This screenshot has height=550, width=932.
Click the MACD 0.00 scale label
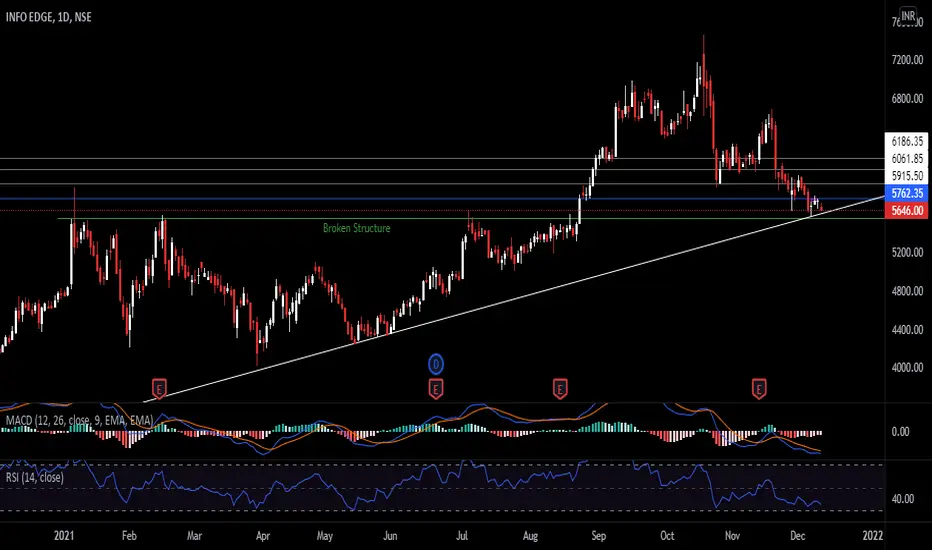tap(900, 432)
